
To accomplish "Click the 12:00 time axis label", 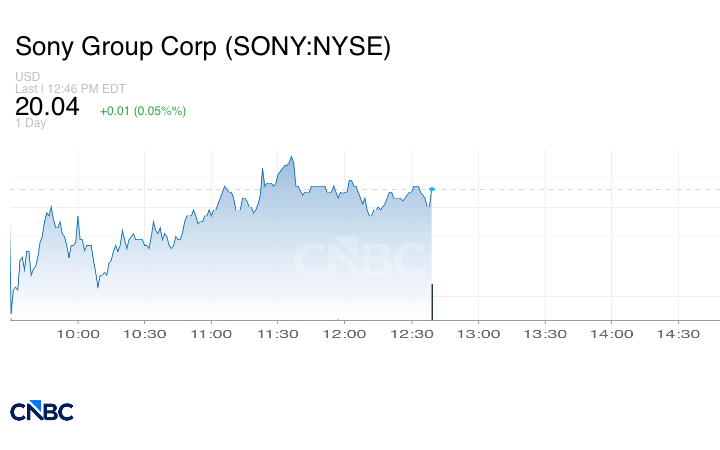I will pyautogui.click(x=346, y=334).
